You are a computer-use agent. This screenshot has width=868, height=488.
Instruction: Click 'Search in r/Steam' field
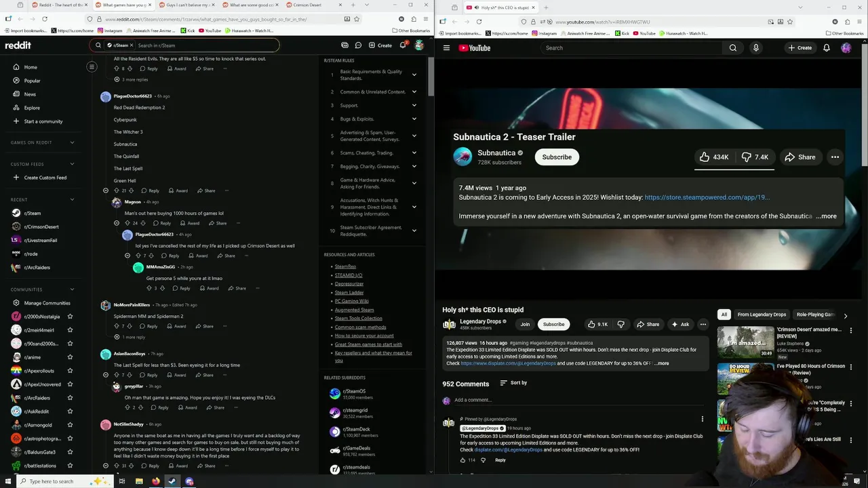[x=205, y=45]
